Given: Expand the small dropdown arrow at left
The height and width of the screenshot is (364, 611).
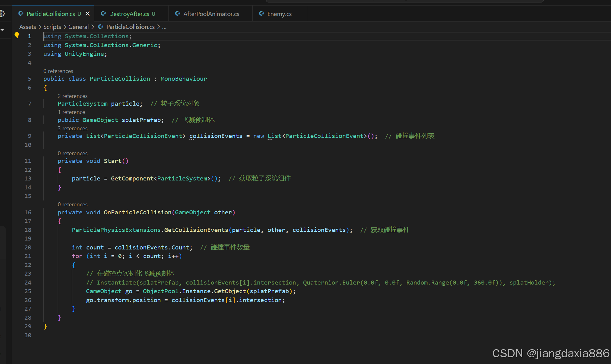Looking at the screenshot, I should coord(2,30).
